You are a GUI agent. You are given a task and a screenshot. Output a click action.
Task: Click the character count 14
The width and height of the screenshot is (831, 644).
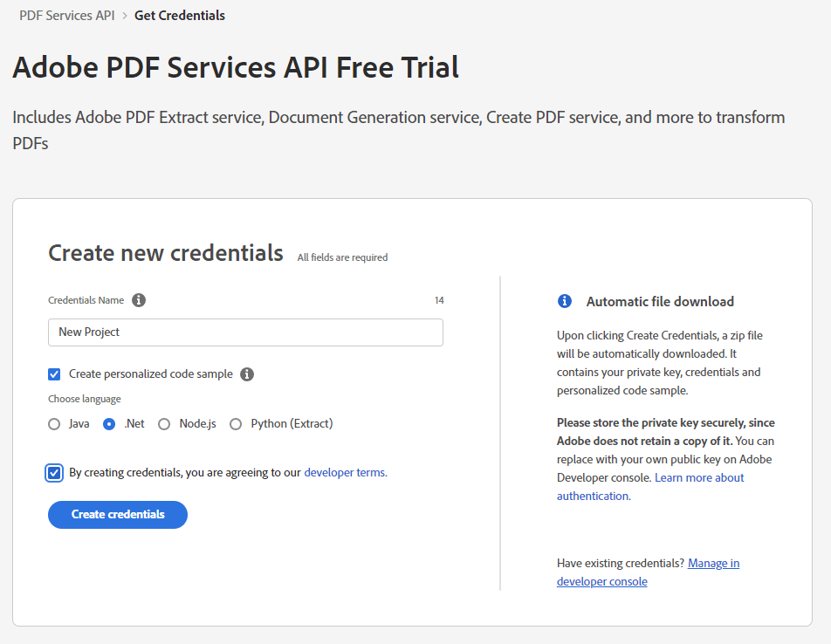pyautogui.click(x=439, y=300)
